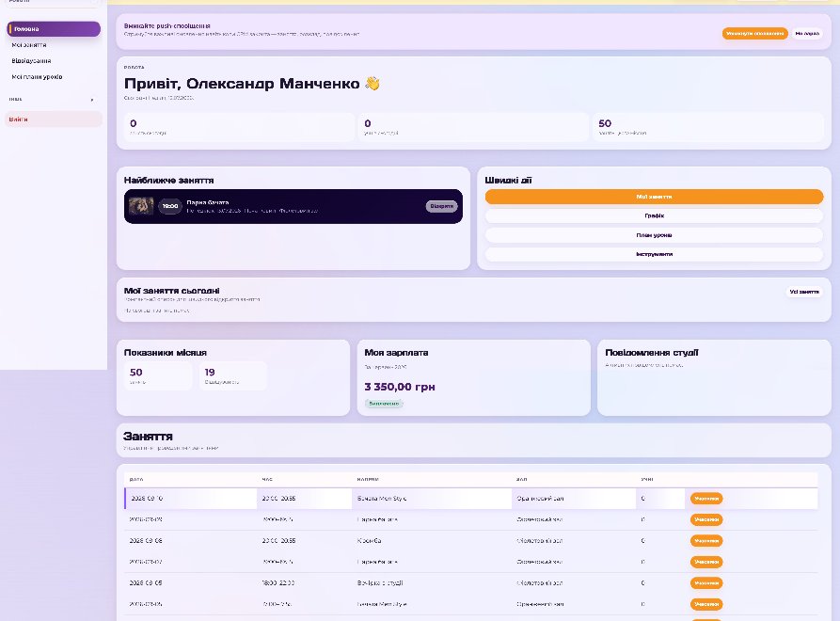Click the Дата column header
The height and width of the screenshot is (621, 840).
pyautogui.click(x=136, y=479)
